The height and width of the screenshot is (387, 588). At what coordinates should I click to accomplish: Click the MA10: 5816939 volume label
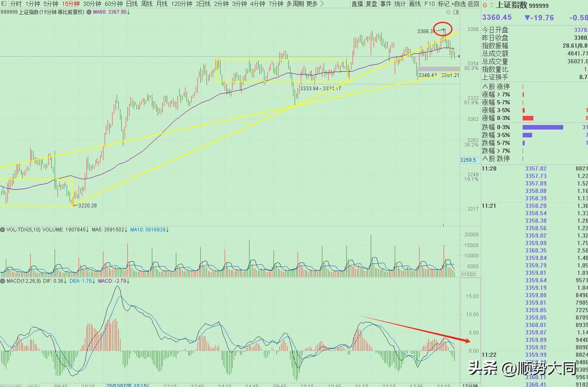(x=150, y=229)
